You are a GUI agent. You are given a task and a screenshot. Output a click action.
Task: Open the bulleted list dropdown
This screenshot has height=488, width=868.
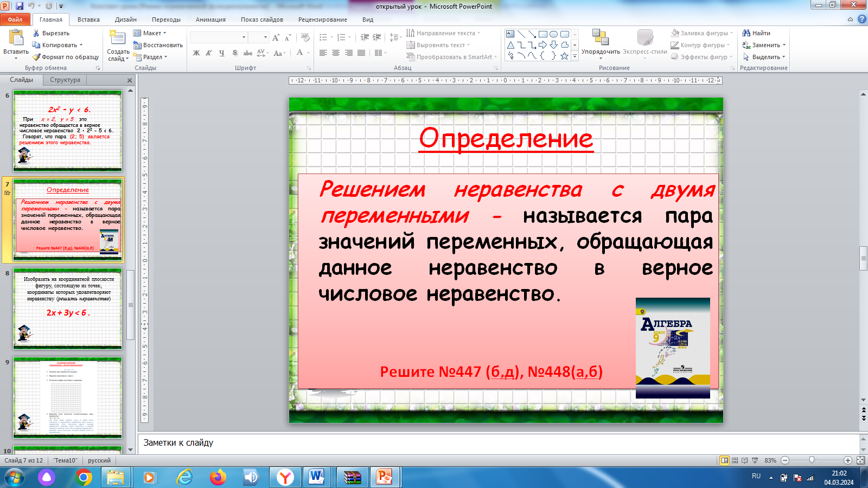click(x=330, y=37)
